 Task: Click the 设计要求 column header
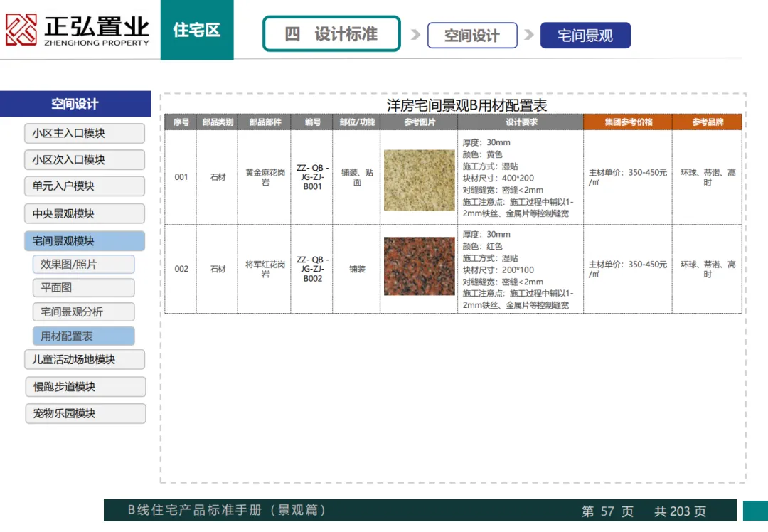(x=521, y=122)
